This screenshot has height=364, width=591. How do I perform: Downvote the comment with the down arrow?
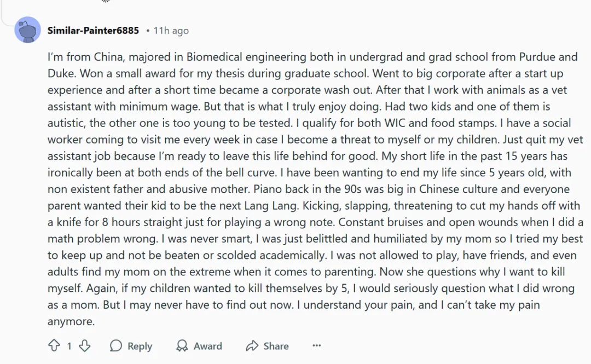[x=84, y=345]
